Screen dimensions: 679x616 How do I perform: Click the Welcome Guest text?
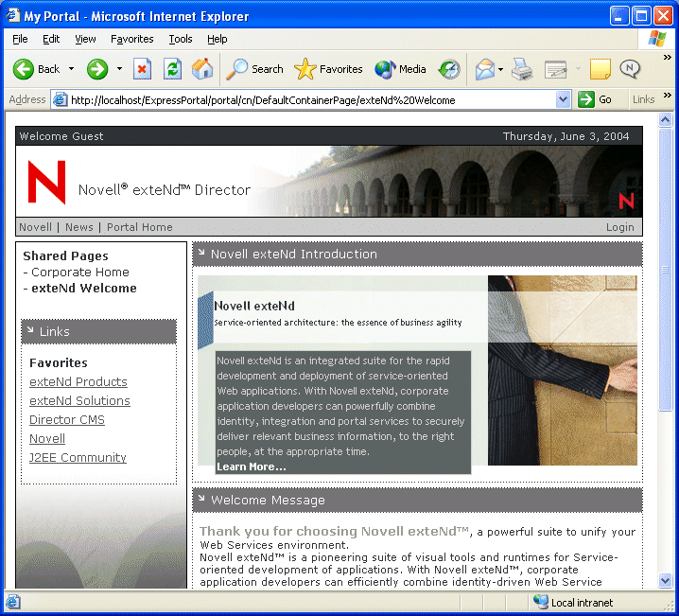click(x=61, y=136)
